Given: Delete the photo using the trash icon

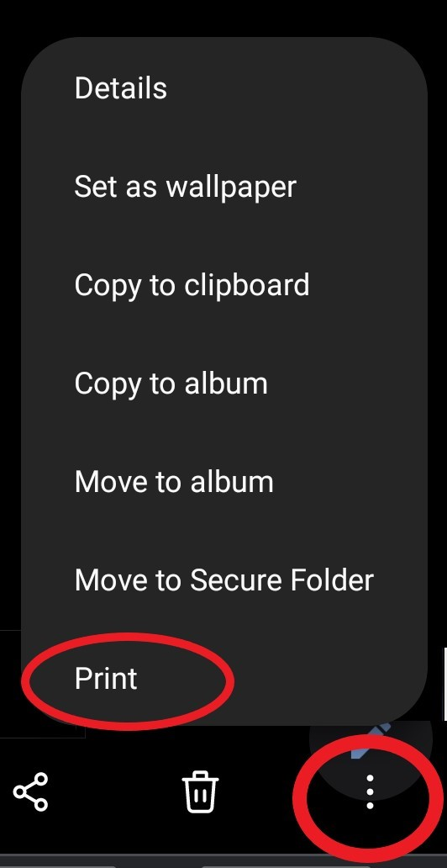Looking at the screenshot, I should point(200,791).
